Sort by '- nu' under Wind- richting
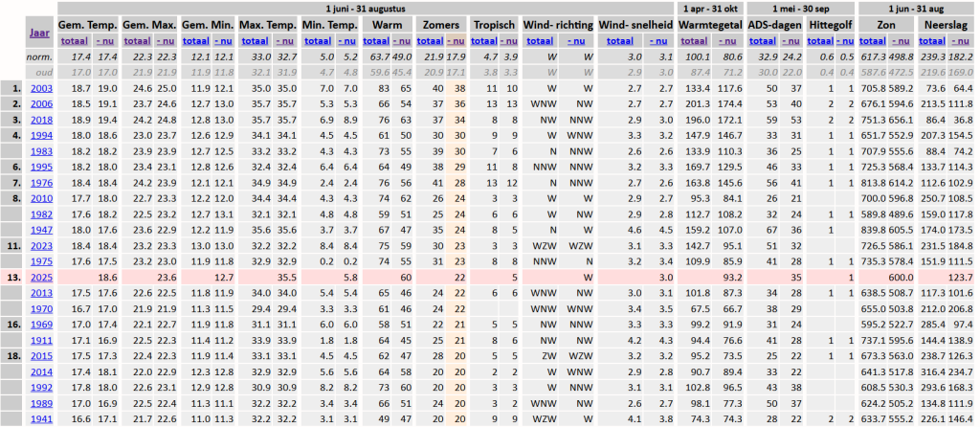Screen dimensions: 980x427 pyautogui.click(x=576, y=41)
